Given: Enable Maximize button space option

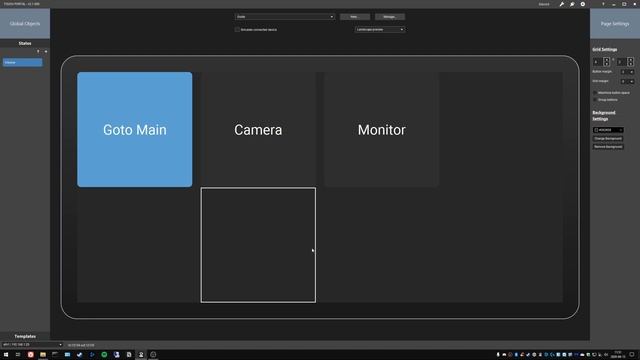Looking at the screenshot, I should (x=595, y=93).
